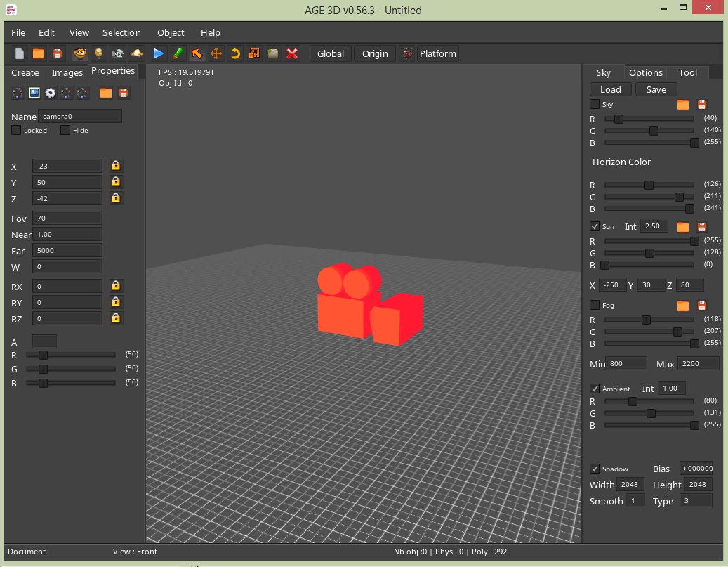
Task: Toggle the magnet snap icon beside Platform
Action: pyautogui.click(x=406, y=54)
